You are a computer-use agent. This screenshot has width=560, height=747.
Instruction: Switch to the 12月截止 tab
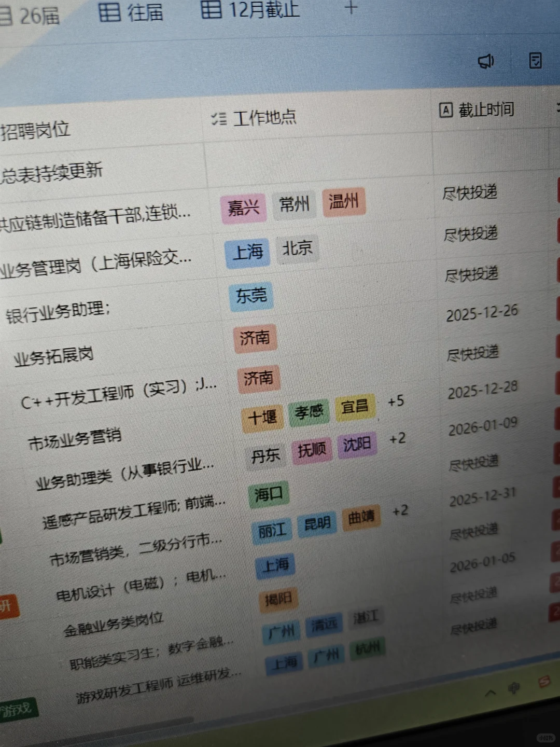(262, 10)
